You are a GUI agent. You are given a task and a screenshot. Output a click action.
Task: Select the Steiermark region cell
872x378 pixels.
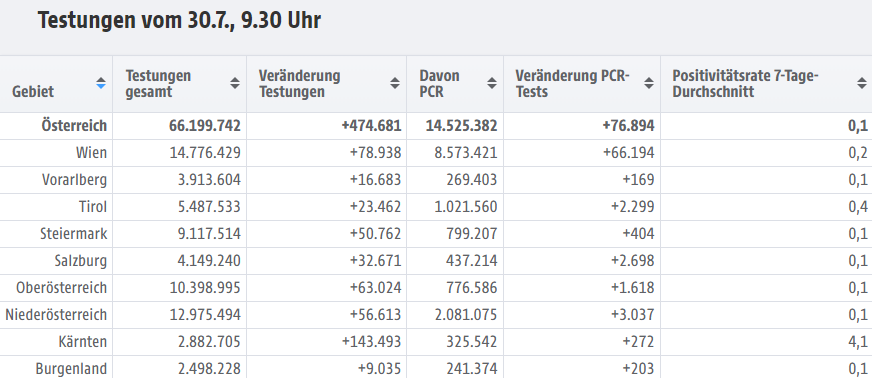pyautogui.click(x=73, y=234)
